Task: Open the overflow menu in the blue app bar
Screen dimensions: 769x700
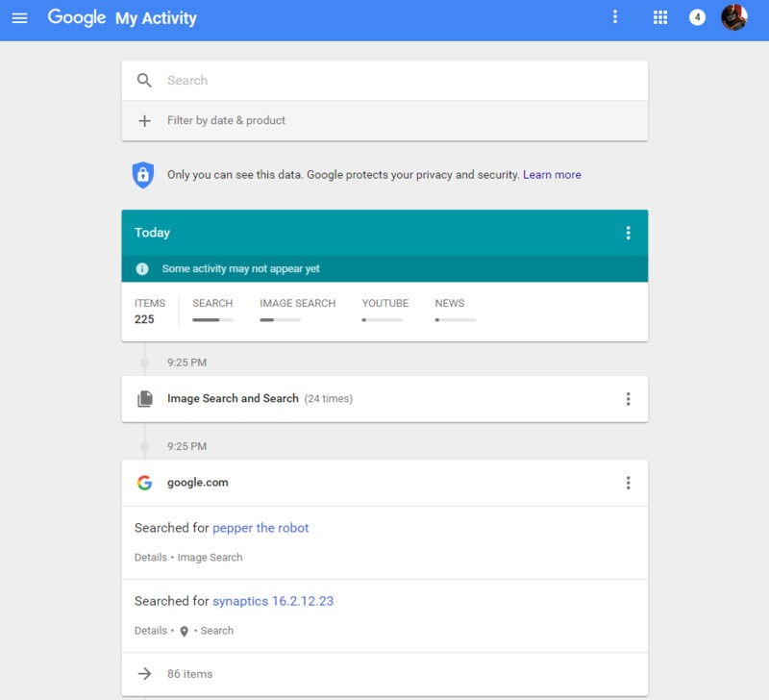Action: pyautogui.click(x=614, y=16)
